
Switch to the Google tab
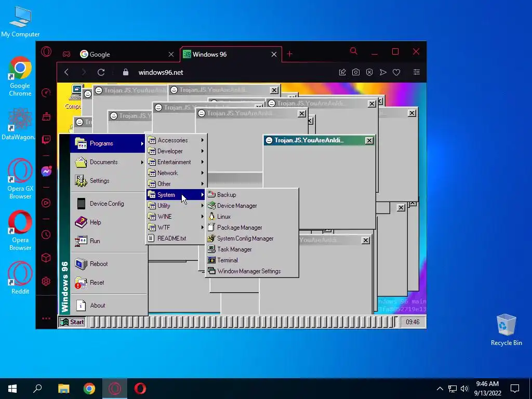pyautogui.click(x=126, y=54)
